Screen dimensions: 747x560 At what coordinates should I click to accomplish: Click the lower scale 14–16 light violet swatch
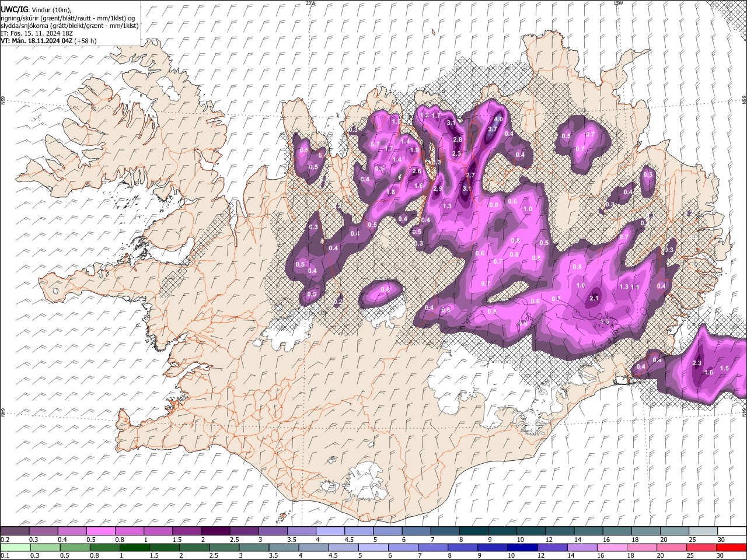(582, 547)
